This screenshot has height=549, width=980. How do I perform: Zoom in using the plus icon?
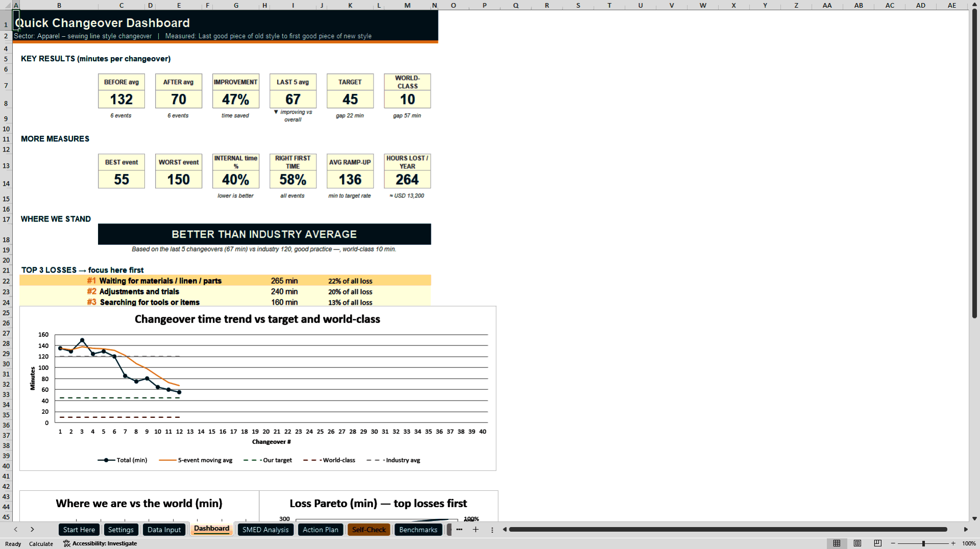tap(953, 543)
